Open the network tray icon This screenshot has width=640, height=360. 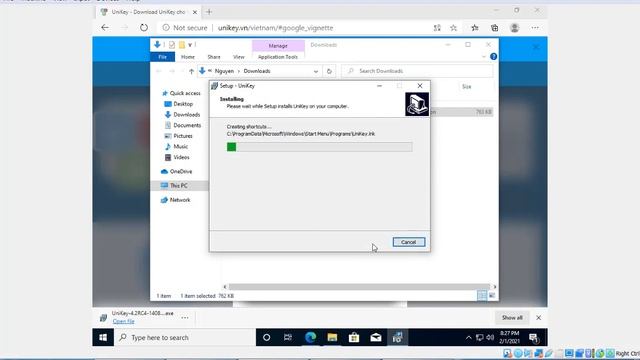480,338
